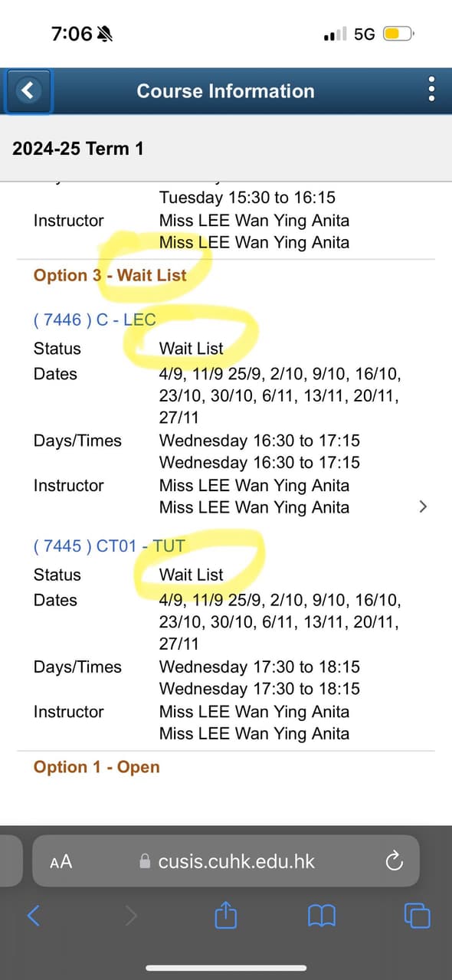Go back using Safari's back chevron
This screenshot has height=980, width=452.
[x=32, y=916]
